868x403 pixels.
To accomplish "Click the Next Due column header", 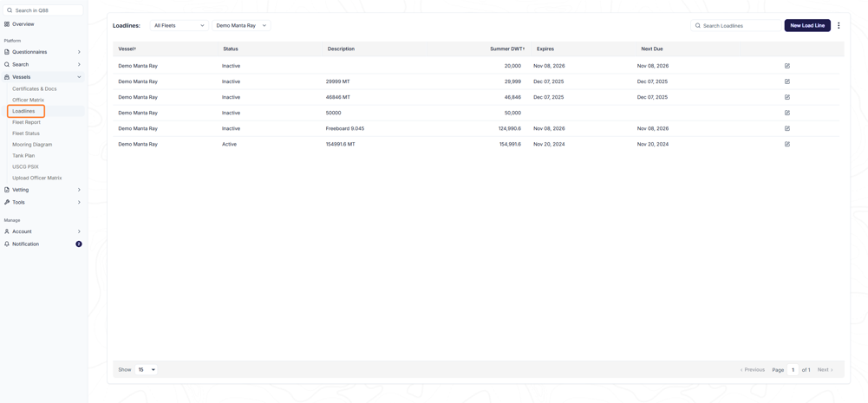I will click(651, 49).
